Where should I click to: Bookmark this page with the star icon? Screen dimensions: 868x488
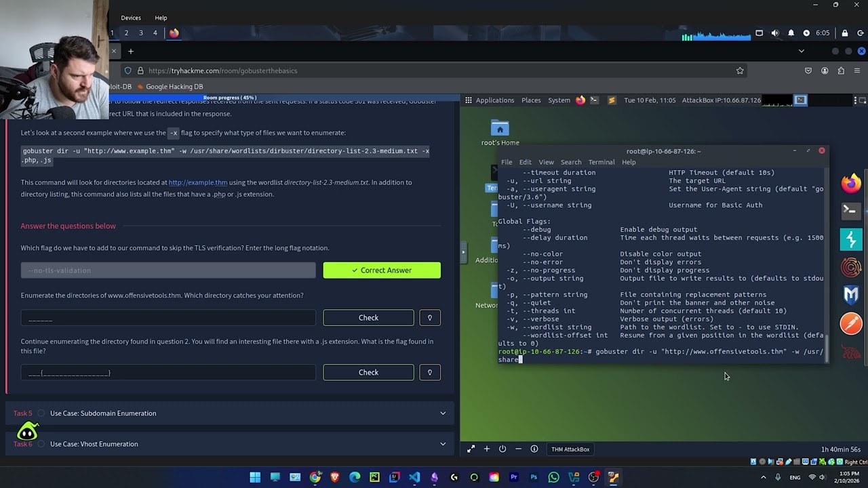tap(740, 70)
